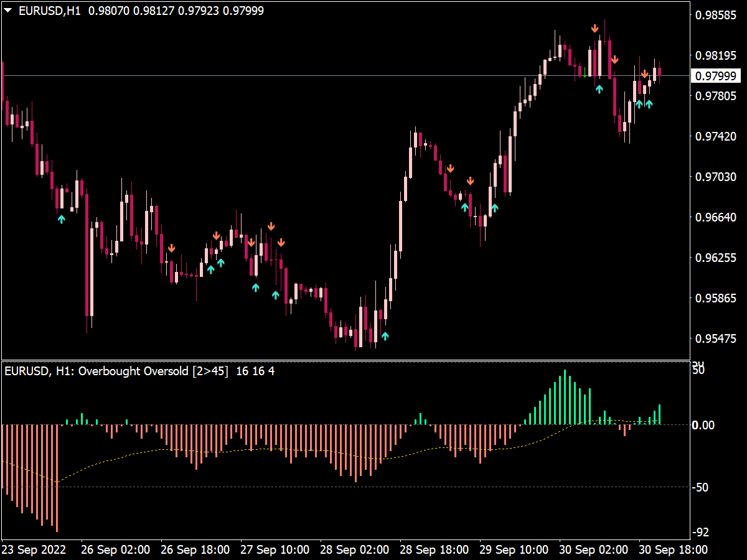The height and width of the screenshot is (560, 747).
Task: Select the orange sell arrow near the chart top
Action: point(595,28)
